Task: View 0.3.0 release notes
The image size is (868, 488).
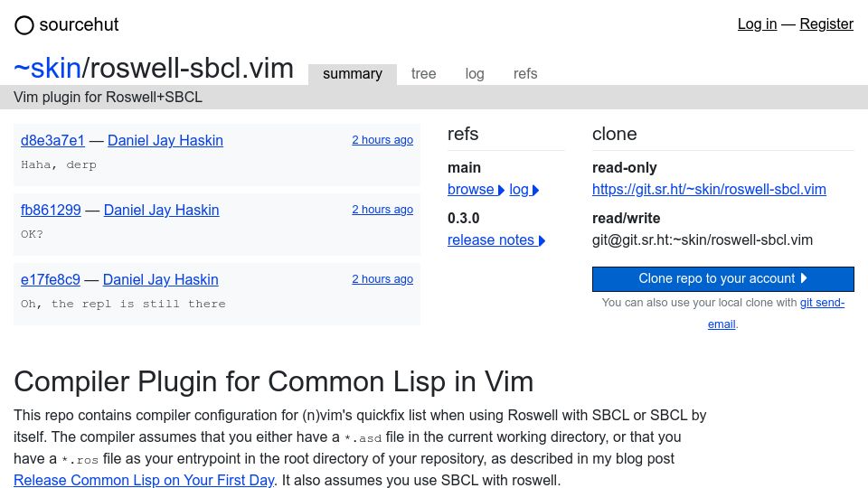Action: pos(496,240)
